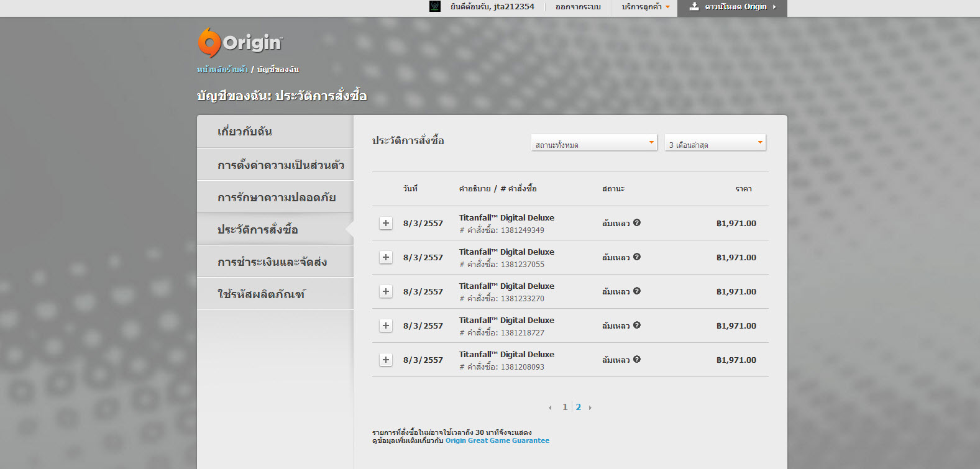
Task: Click the ล้มเหลว status of order 1381233270
Action: pos(616,291)
